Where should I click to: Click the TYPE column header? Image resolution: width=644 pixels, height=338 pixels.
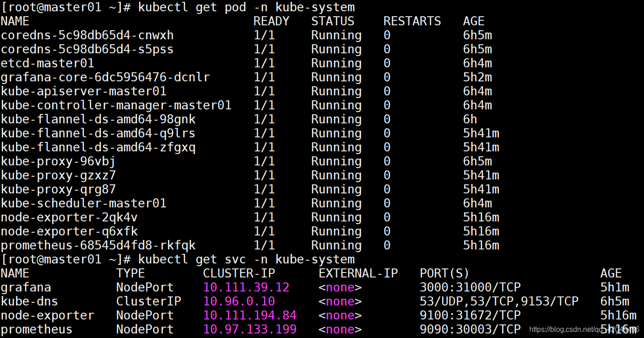pyautogui.click(x=131, y=273)
